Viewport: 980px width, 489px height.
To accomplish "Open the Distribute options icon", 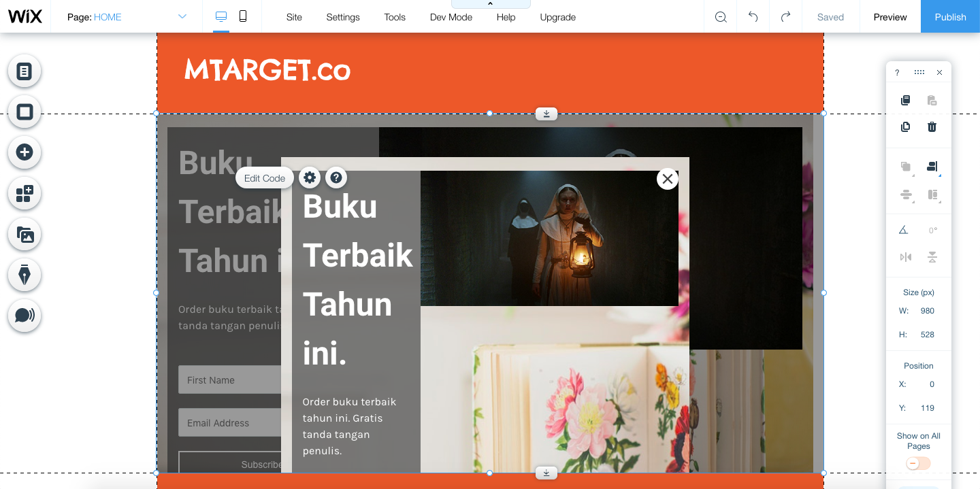I will [x=906, y=195].
